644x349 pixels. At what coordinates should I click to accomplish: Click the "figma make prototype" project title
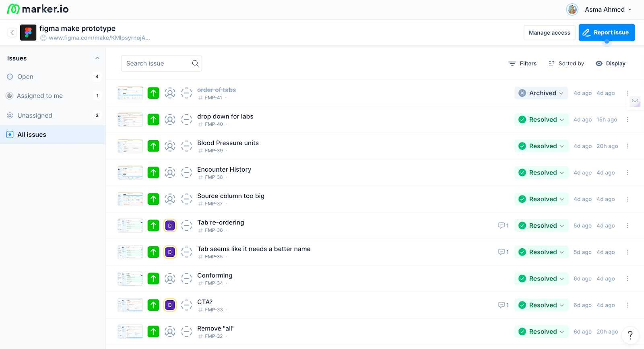click(77, 29)
